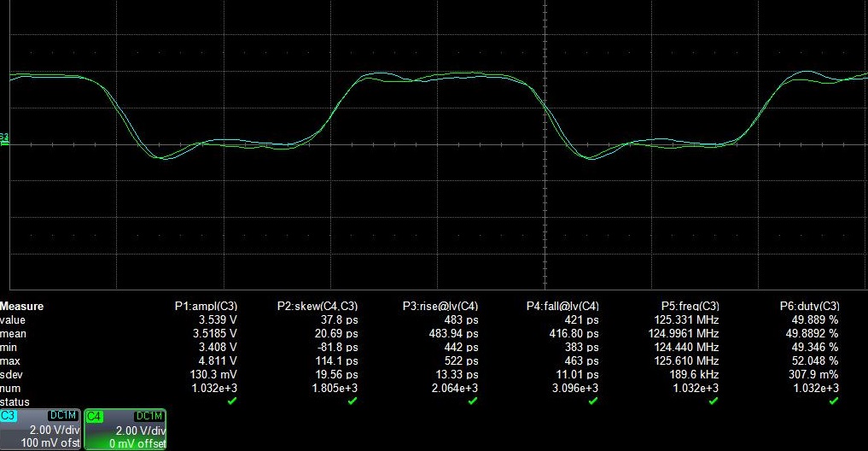Click the P6 duty status checkmark

(833, 401)
